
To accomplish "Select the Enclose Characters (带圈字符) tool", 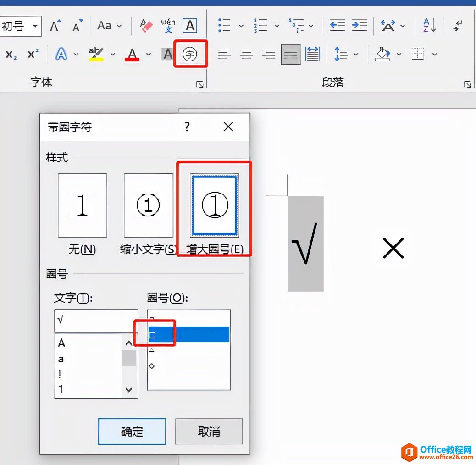I will click(x=191, y=54).
